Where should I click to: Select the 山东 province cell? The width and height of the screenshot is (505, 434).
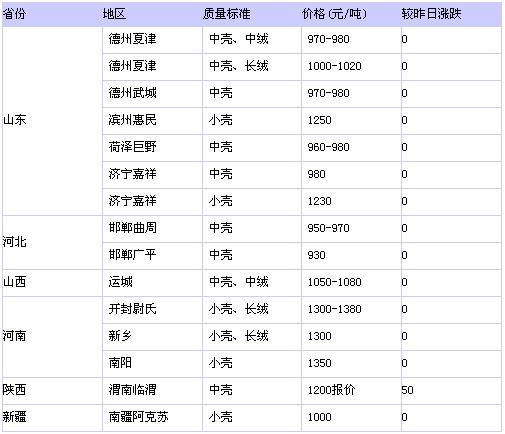pos(52,121)
